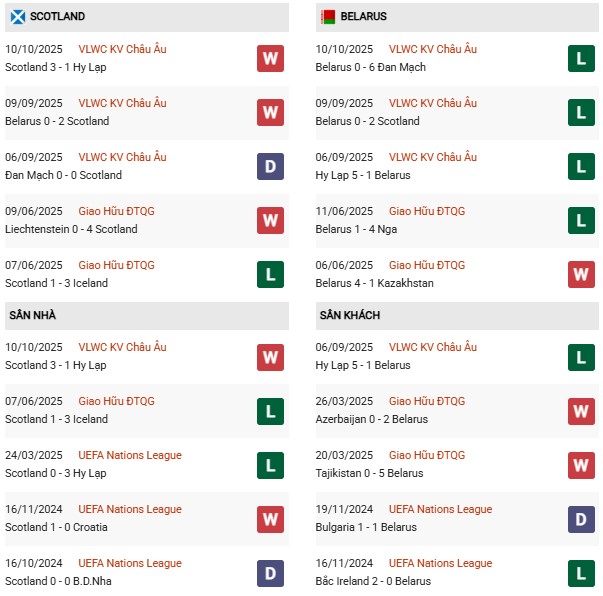
Task: Click the L badge for Scotland 0 - 3 Hy Lạp
Action: (x=270, y=465)
